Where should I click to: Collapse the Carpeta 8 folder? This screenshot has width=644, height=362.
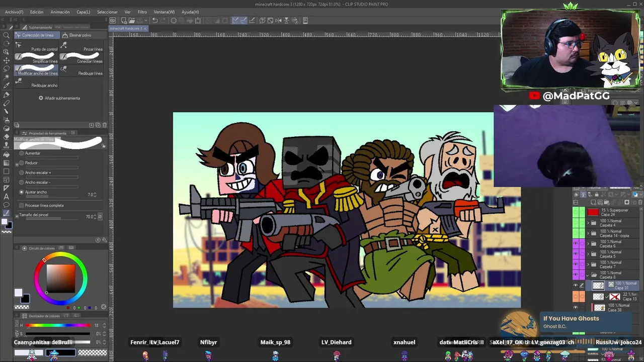click(588, 275)
